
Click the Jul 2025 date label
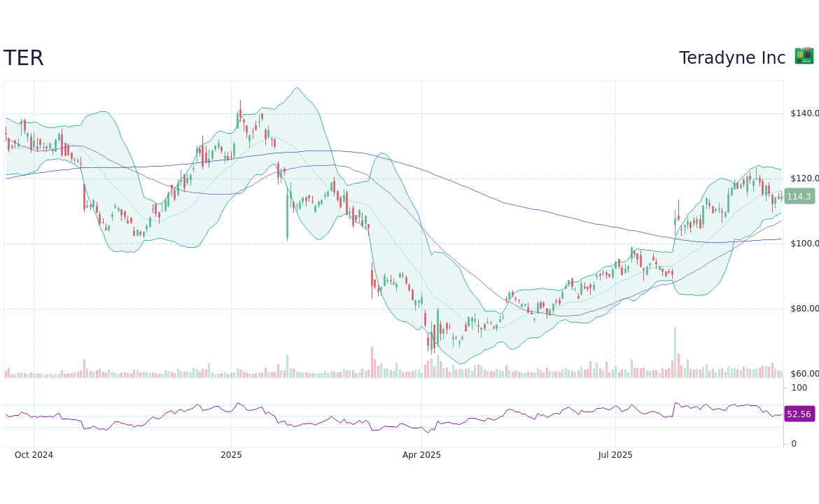[615, 455]
